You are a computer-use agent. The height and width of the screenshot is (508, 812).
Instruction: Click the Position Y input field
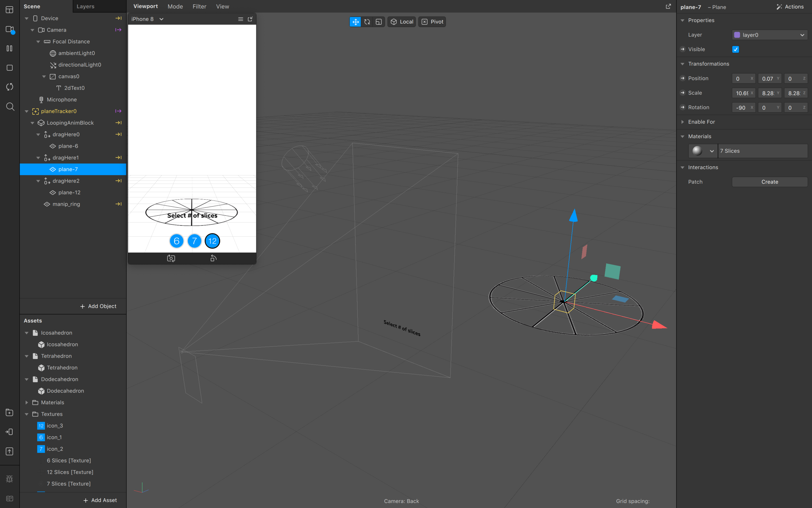pyautogui.click(x=769, y=79)
